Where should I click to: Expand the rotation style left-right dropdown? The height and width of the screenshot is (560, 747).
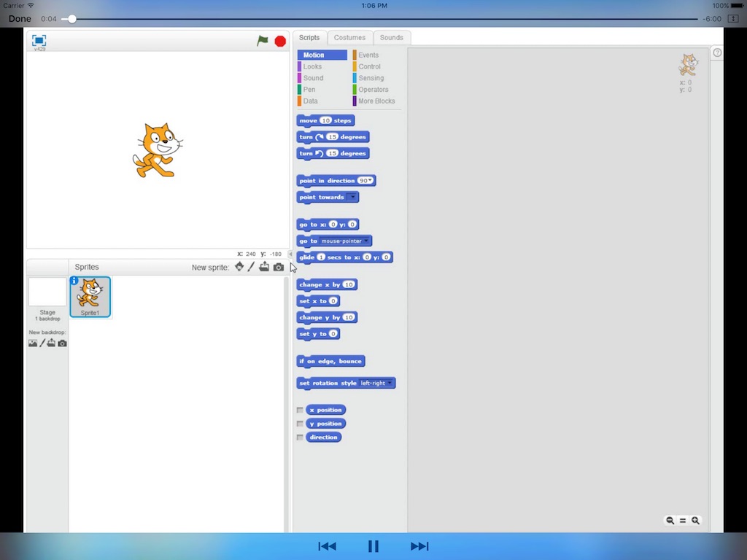[376, 383]
